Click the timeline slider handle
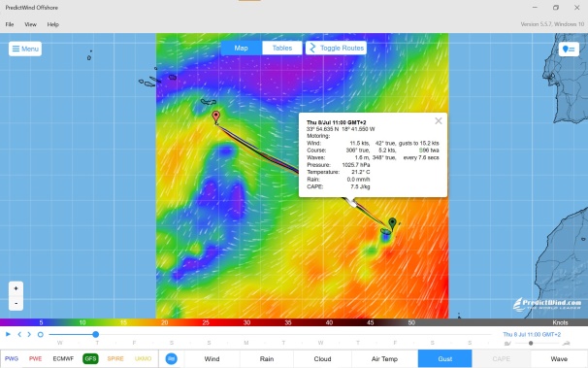The image size is (588, 368). (x=96, y=334)
